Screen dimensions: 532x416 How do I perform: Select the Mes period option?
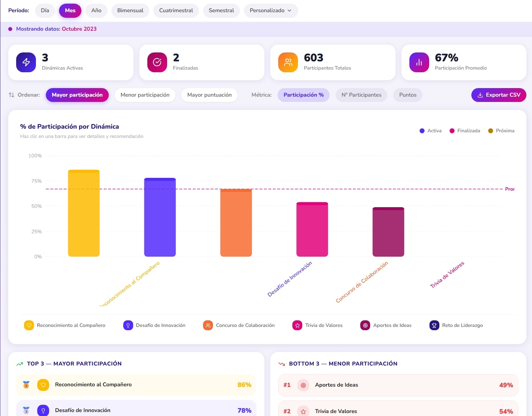point(70,11)
